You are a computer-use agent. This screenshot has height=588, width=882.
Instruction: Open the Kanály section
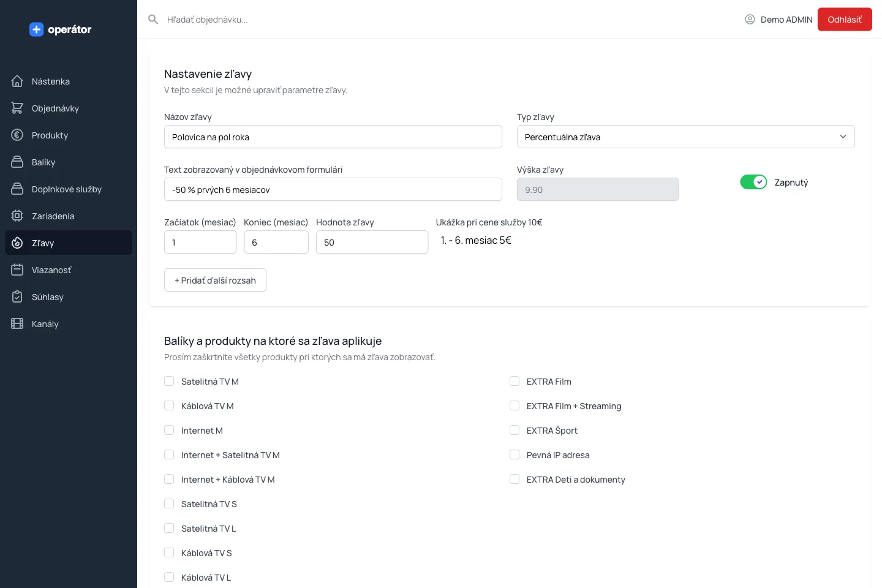tap(69, 323)
